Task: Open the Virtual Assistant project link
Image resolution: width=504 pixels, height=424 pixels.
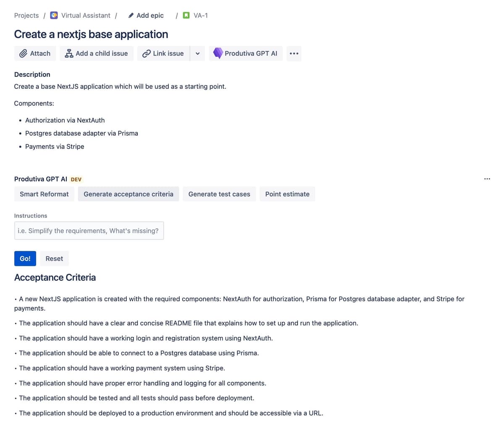Action: click(86, 15)
